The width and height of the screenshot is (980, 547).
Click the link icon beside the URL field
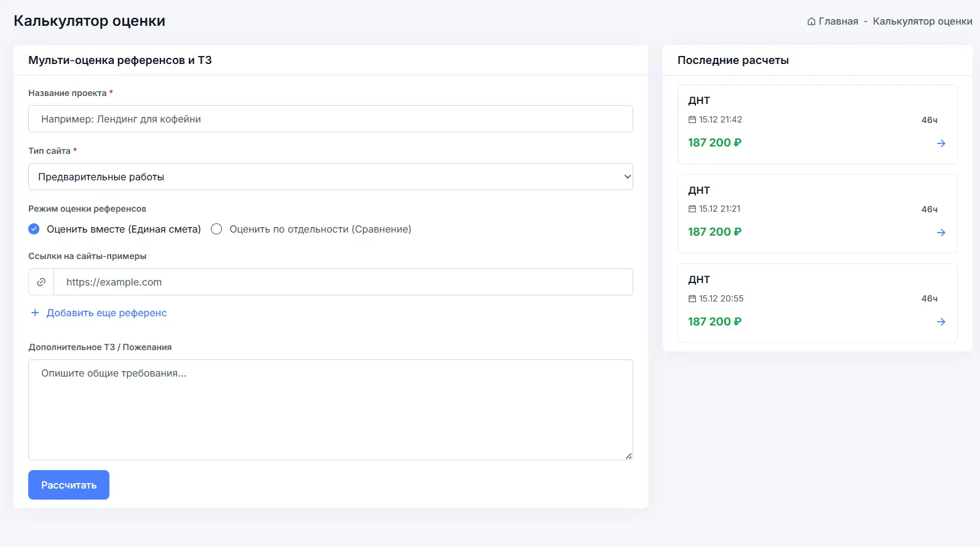[x=41, y=282]
